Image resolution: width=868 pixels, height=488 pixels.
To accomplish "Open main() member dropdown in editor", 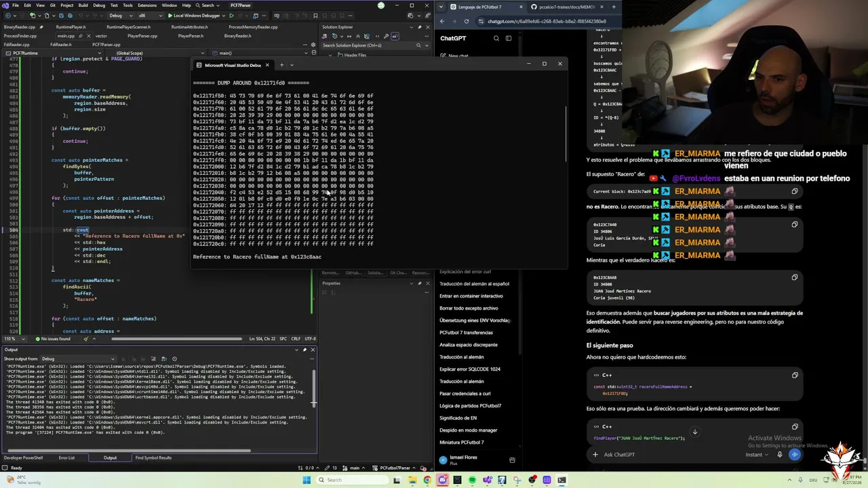I will [x=261, y=53].
